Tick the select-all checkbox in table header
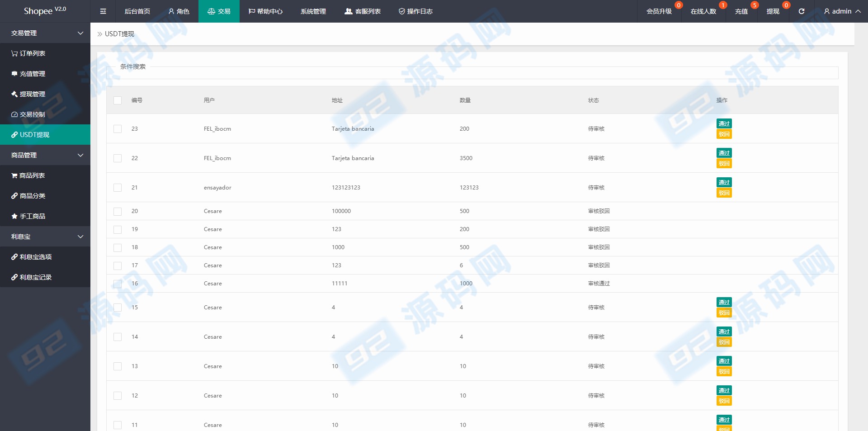This screenshot has width=868, height=431. (x=118, y=100)
